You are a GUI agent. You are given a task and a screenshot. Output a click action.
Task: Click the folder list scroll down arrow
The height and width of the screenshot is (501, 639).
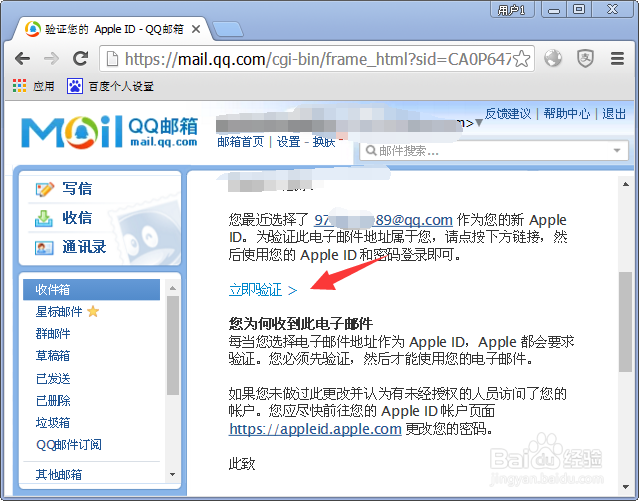(x=172, y=475)
